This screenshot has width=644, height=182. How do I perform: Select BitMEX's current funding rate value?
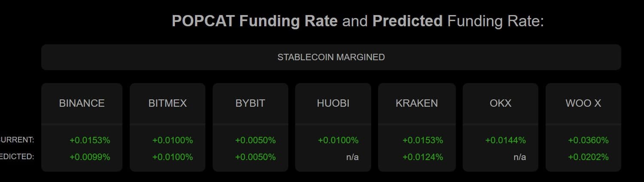[173, 140]
